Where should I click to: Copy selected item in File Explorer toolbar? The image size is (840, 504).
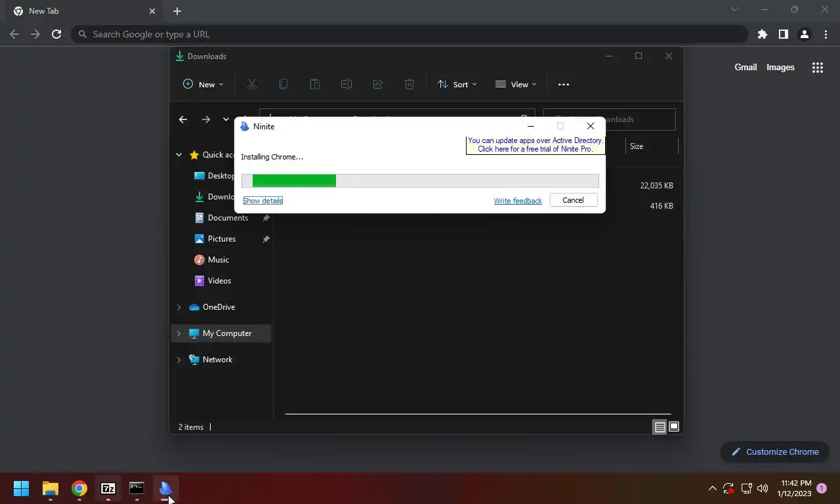(283, 84)
